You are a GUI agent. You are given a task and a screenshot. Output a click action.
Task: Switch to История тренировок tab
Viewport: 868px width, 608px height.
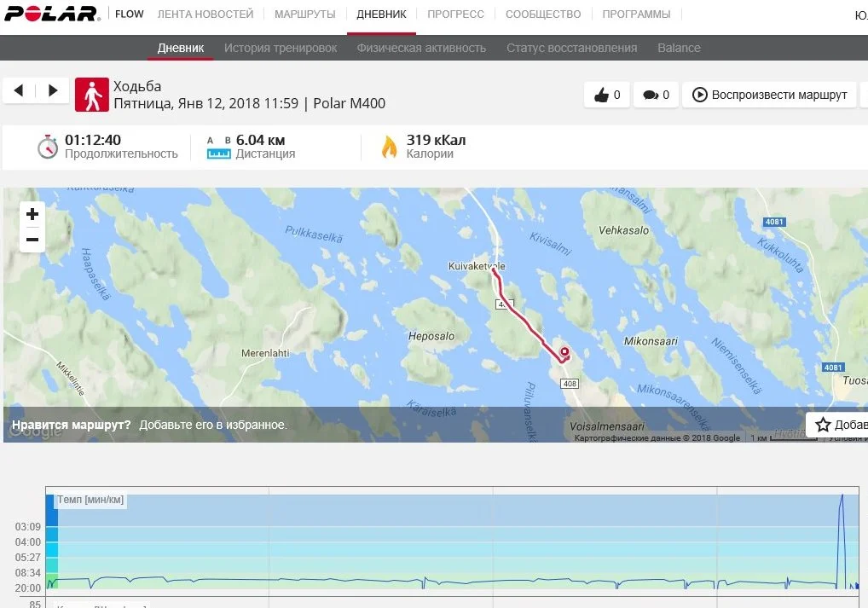tap(281, 48)
